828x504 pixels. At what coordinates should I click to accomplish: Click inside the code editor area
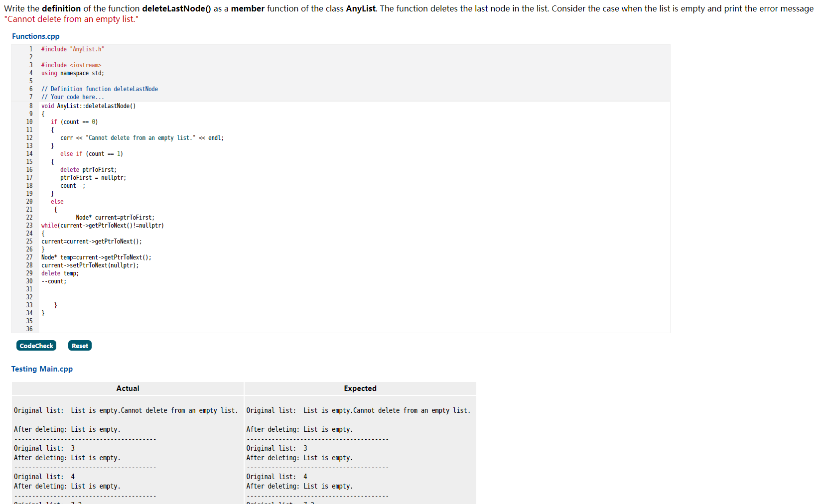299,199
